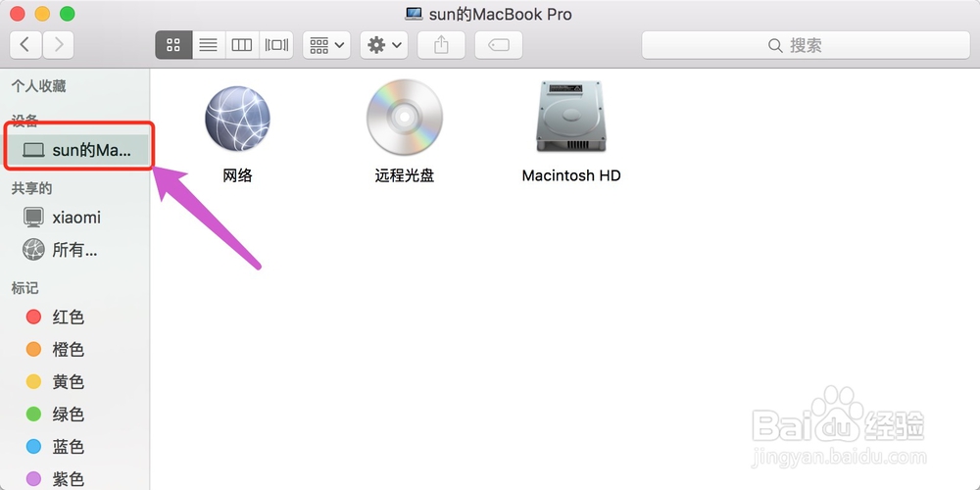Open the item arrangement dropdown
This screenshot has width=980, height=490.
click(x=327, y=45)
